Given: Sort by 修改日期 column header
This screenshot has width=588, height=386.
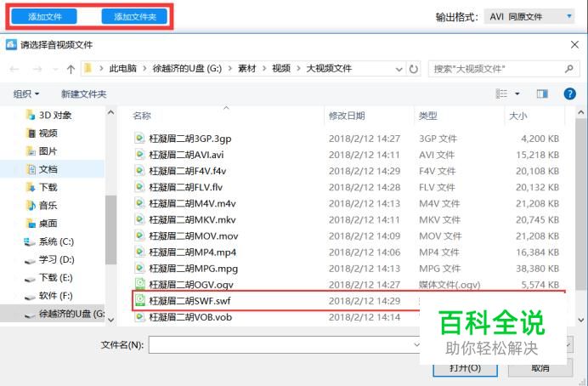Looking at the screenshot, I should 347,116.
